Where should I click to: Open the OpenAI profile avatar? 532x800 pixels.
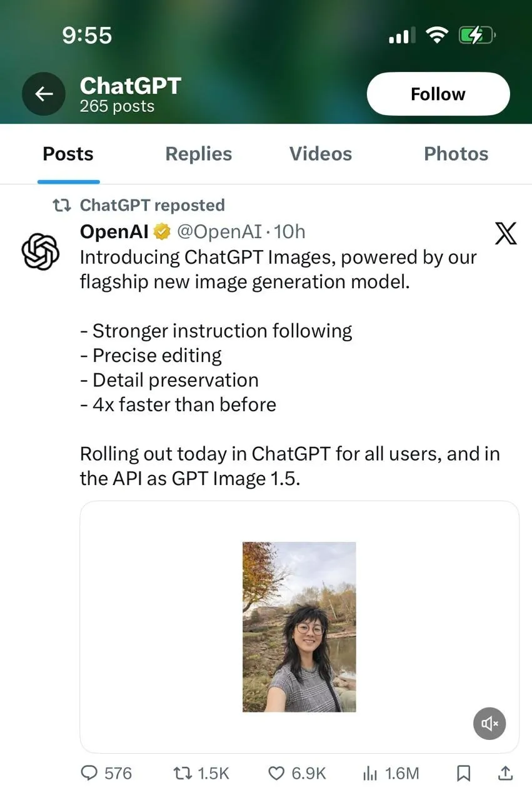41,251
